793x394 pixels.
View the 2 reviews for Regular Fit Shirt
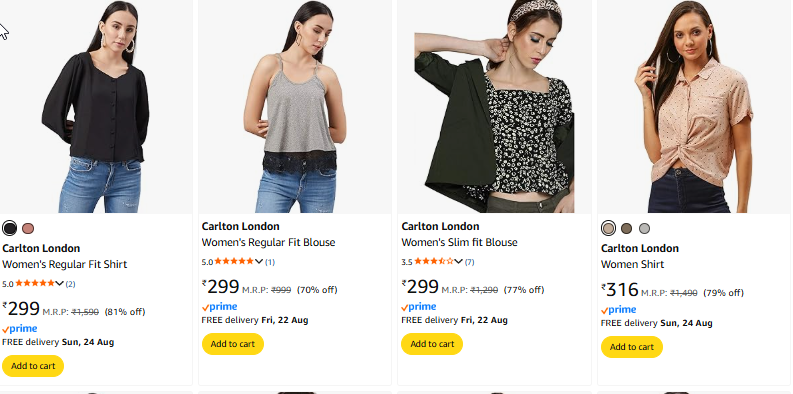click(70, 284)
